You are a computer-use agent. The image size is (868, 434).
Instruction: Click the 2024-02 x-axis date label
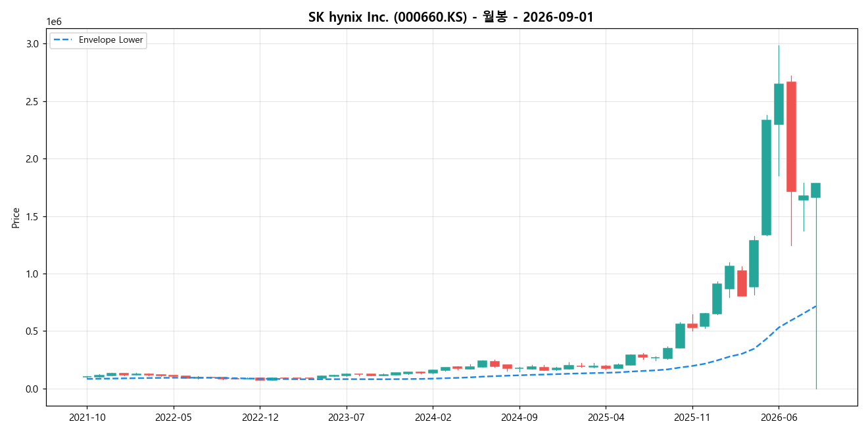(433, 416)
